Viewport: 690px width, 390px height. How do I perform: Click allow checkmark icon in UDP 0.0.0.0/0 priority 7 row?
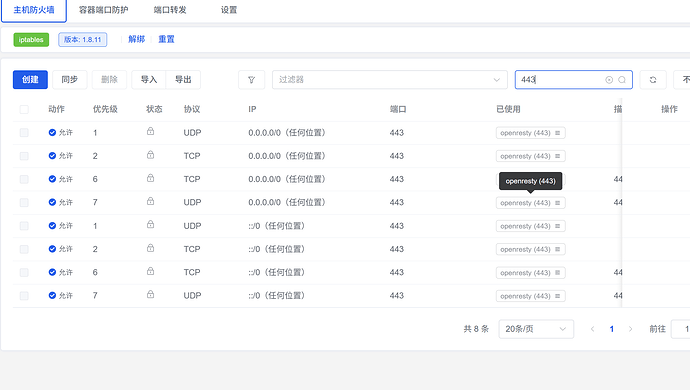tap(52, 202)
